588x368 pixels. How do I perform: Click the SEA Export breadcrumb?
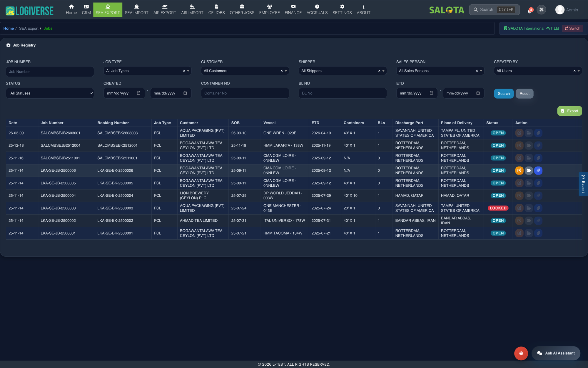(29, 29)
